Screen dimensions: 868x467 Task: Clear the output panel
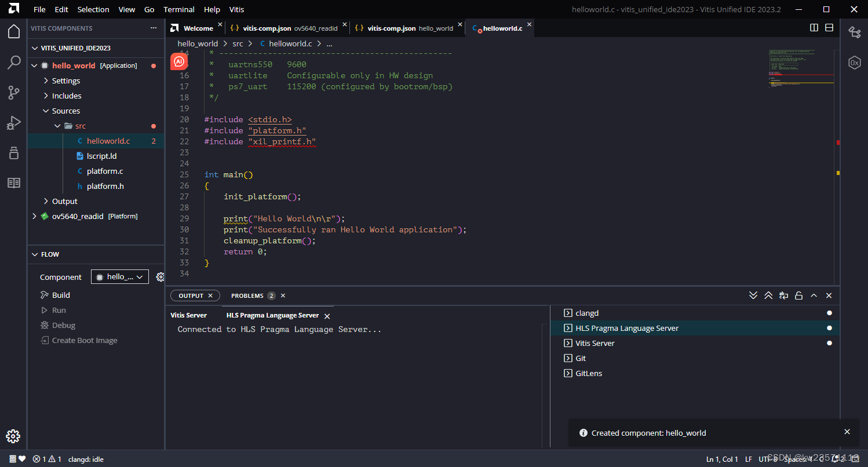pos(783,295)
